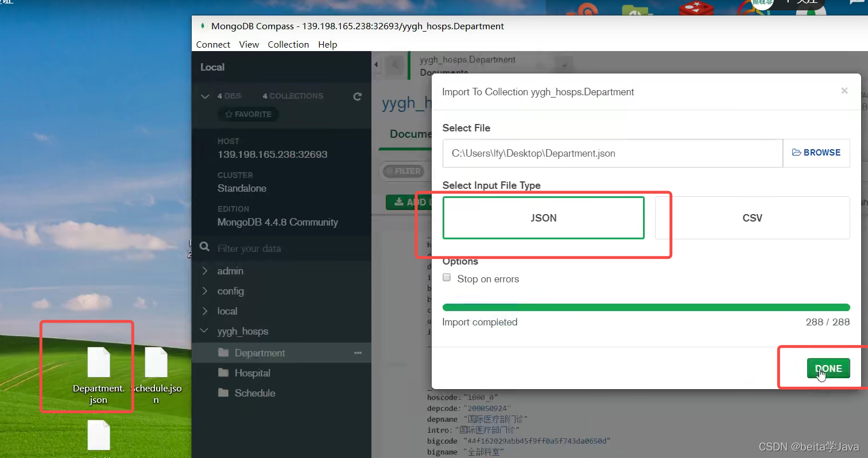
Task: Refresh the databases list in sidebar
Action: click(358, 96)
